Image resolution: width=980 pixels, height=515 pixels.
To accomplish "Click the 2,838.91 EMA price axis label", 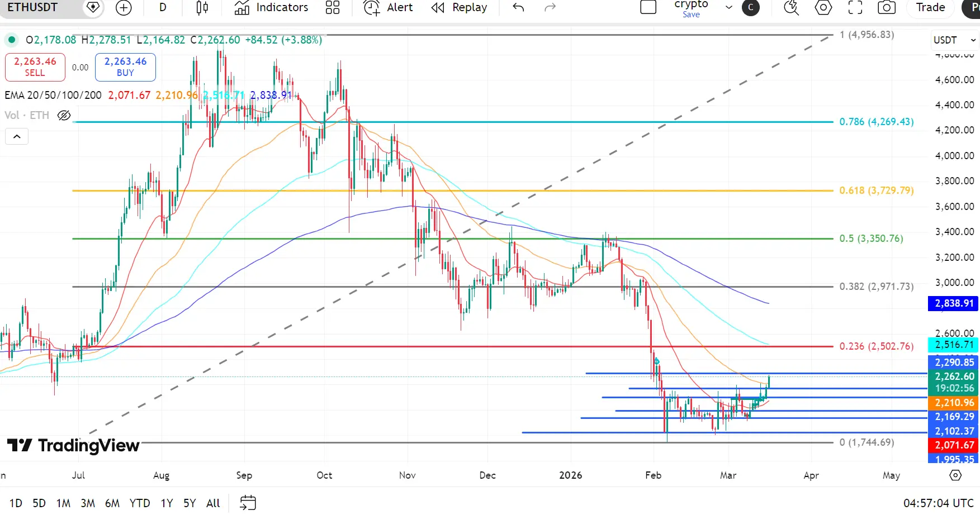I will (x=954, y=303).
